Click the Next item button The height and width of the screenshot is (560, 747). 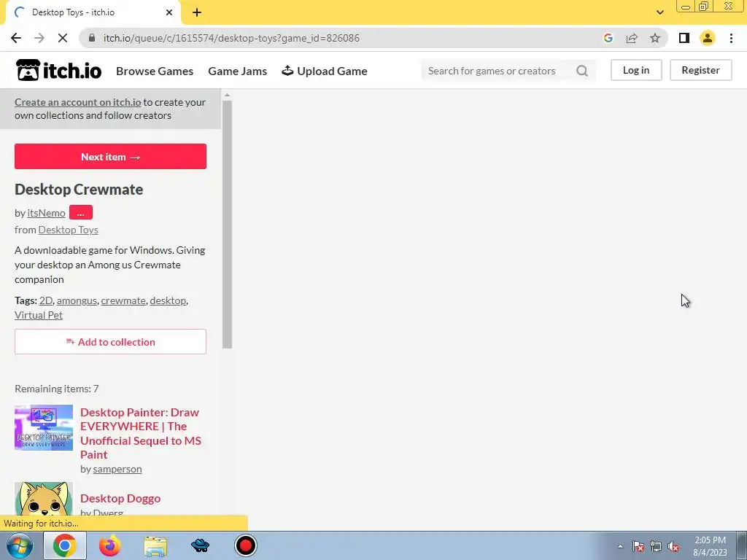pos(111,156)
